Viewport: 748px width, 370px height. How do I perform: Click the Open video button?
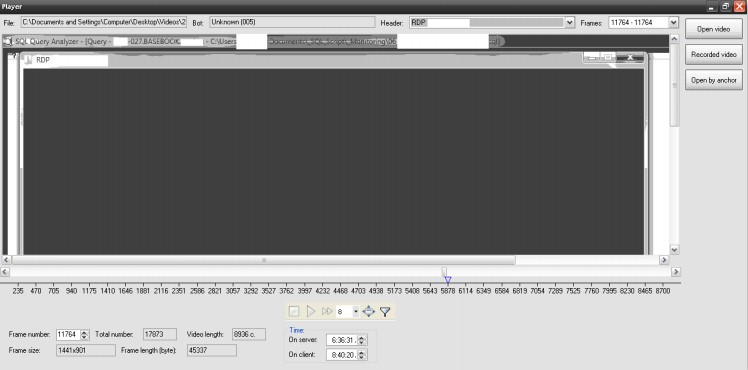click(714, 29)
